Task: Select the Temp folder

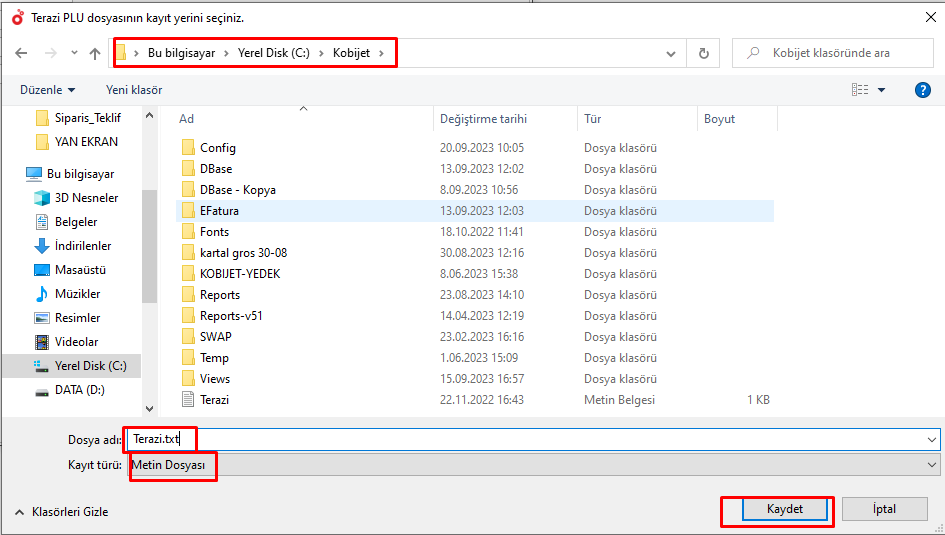Action: tap(206, 358)
